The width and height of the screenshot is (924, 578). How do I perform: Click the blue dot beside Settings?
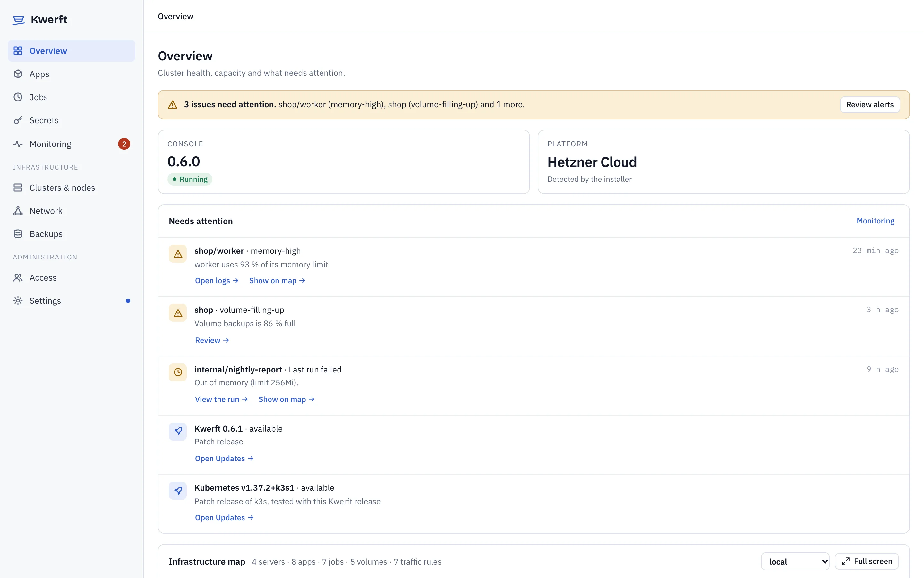(128, 301)
